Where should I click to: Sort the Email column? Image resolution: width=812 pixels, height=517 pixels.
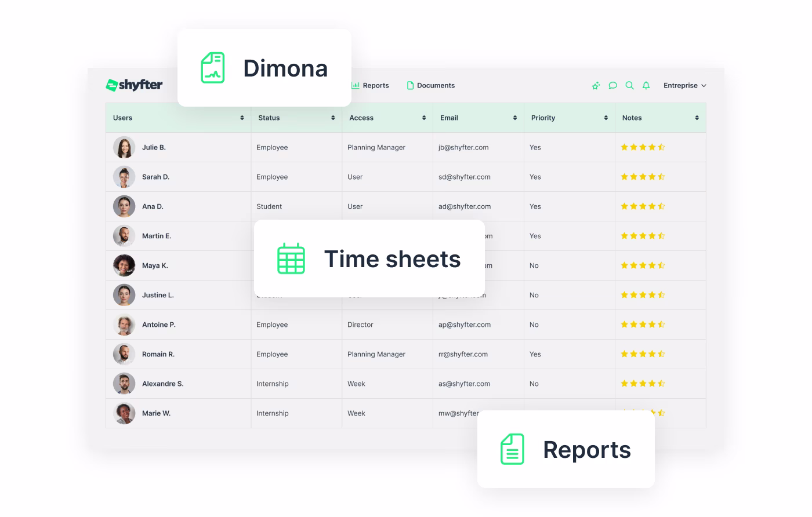(515, 118)
